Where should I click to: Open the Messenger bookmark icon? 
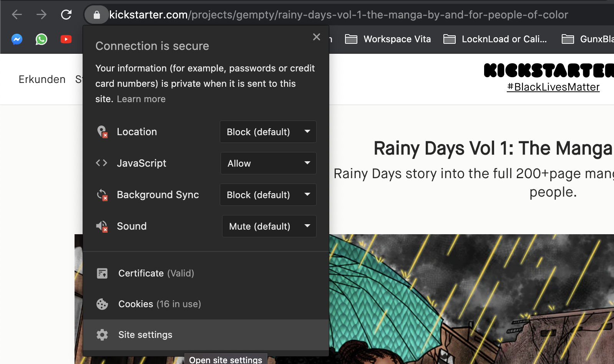coord(17,39)
